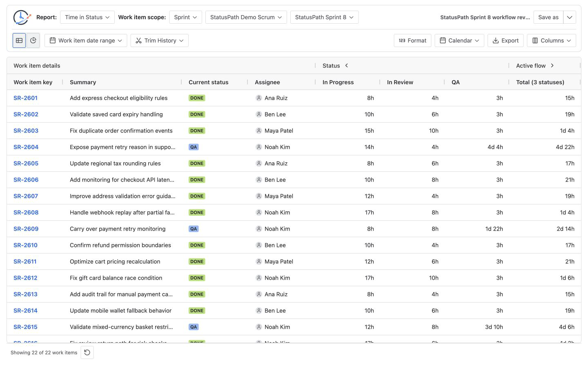Click the DONE badge in SR-2601 row
The width and height of the screenshot is (588, 368).
pos(197,98)
